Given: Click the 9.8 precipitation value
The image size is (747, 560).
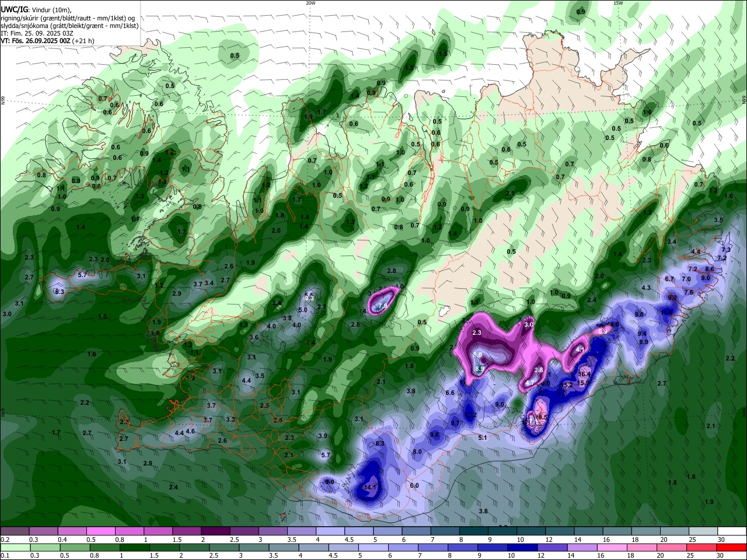Looking at the screenshot, I should click(x=434, y=435).
